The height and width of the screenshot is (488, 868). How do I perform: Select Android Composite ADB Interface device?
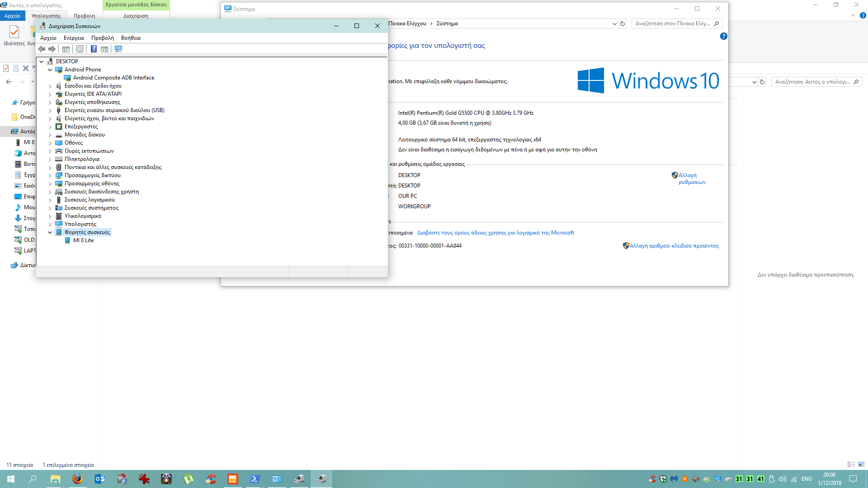113,78
